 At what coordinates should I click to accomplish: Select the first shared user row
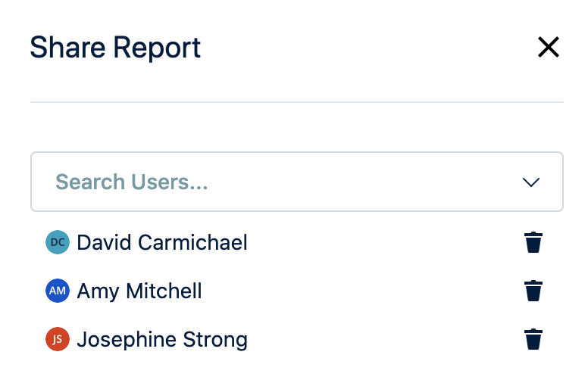296,243
